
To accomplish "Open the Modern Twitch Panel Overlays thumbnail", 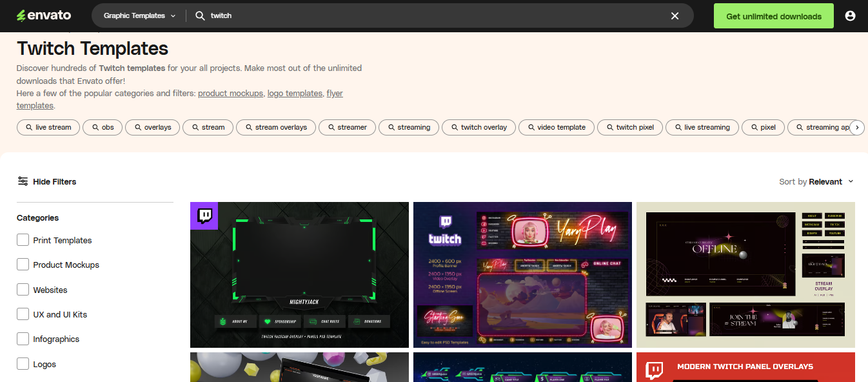I will [745, 367].
